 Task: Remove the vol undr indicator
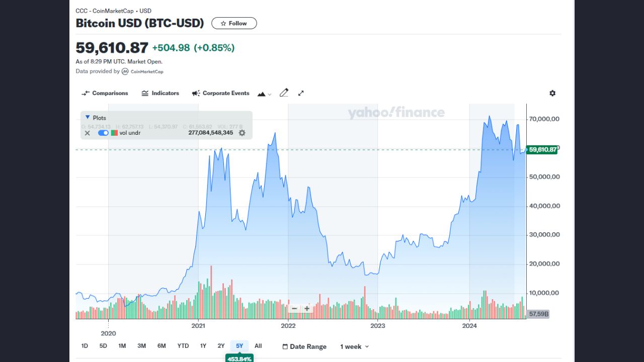[x=88, y=133]
